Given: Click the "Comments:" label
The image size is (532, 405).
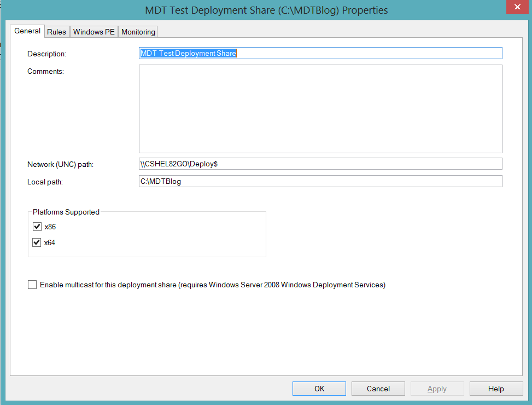Looking at the screenshot, I should coord(45,71).
